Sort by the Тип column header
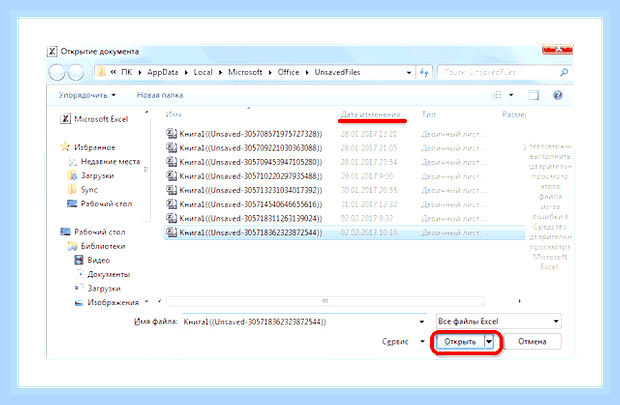 coord(429,114)
